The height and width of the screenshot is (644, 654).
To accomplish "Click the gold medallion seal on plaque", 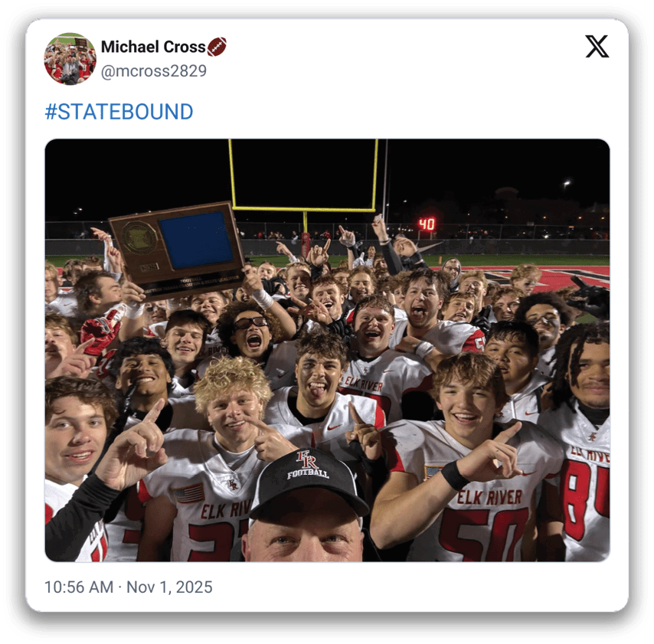I will (x=139, y=237).
